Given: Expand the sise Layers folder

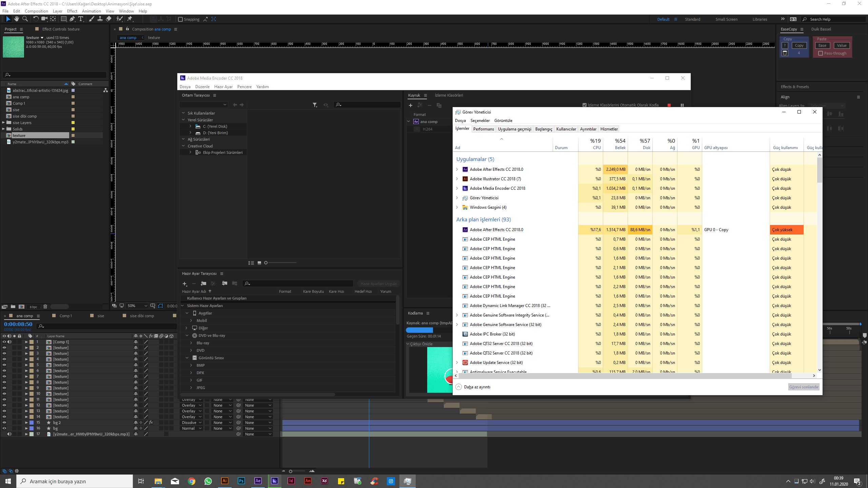Looking at the screenshot, I should pyautogui.click(x=3, y=123).
